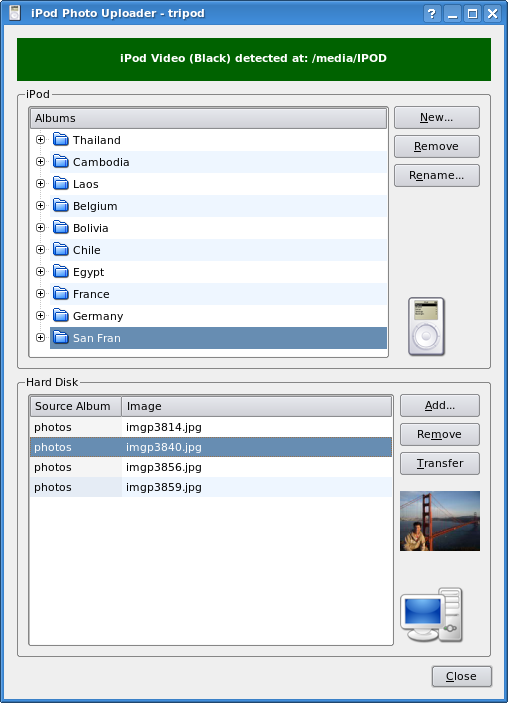This screenshot has height=703, width=508.
Task: Click the iPod app icon in title bar
Action: pos(15,13)
